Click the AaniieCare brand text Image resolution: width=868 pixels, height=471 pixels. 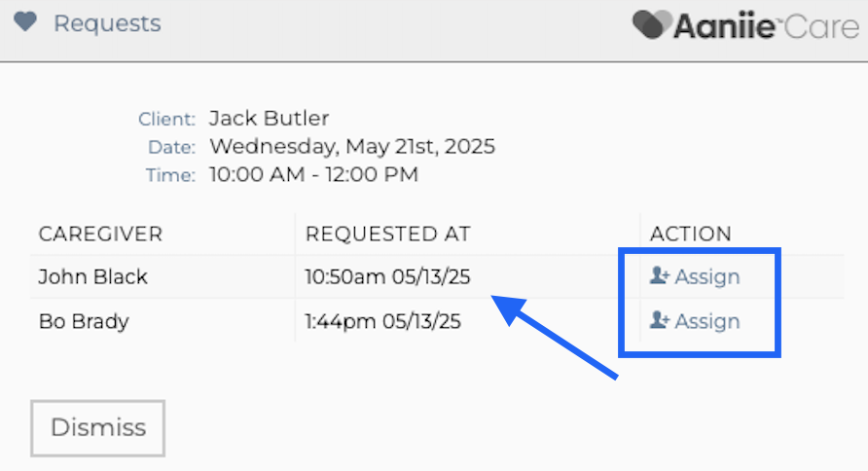tap(766, 26)
